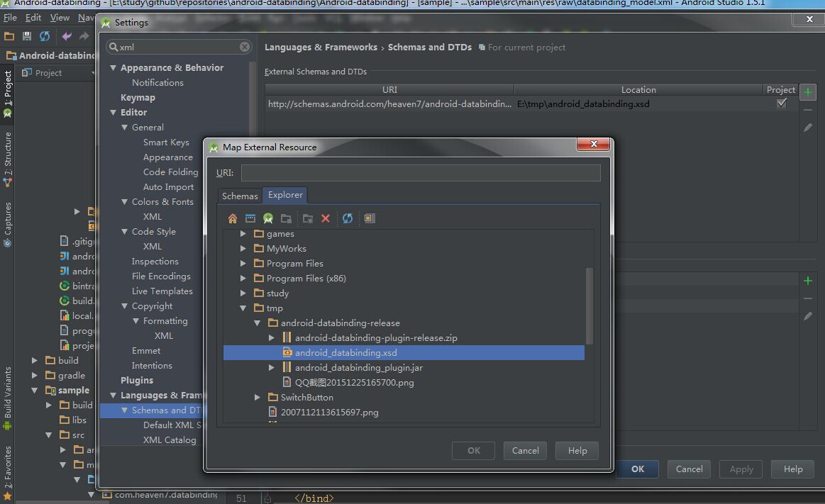Click Cancel in the Settings dialog
Viewport: 825px width, 504px height.
tap(689, 469)
